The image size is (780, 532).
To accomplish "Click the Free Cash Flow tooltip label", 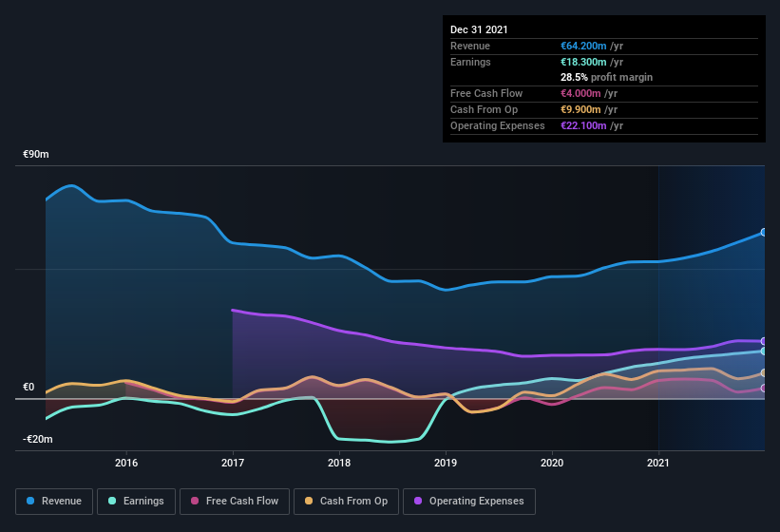I will 486,93.
